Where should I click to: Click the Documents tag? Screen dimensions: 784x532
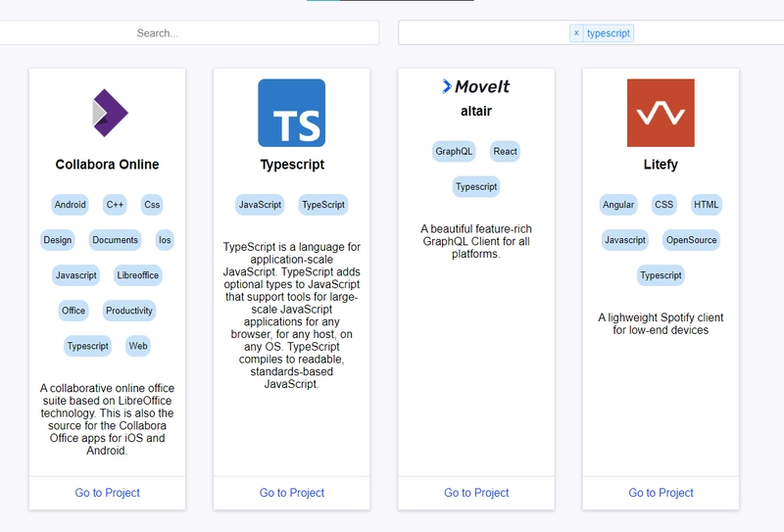115,240
